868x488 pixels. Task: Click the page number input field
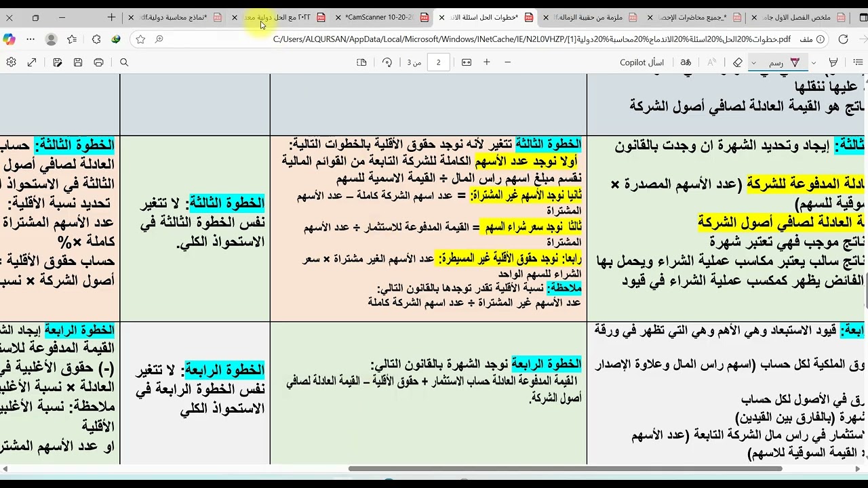(x=438, y=62)
